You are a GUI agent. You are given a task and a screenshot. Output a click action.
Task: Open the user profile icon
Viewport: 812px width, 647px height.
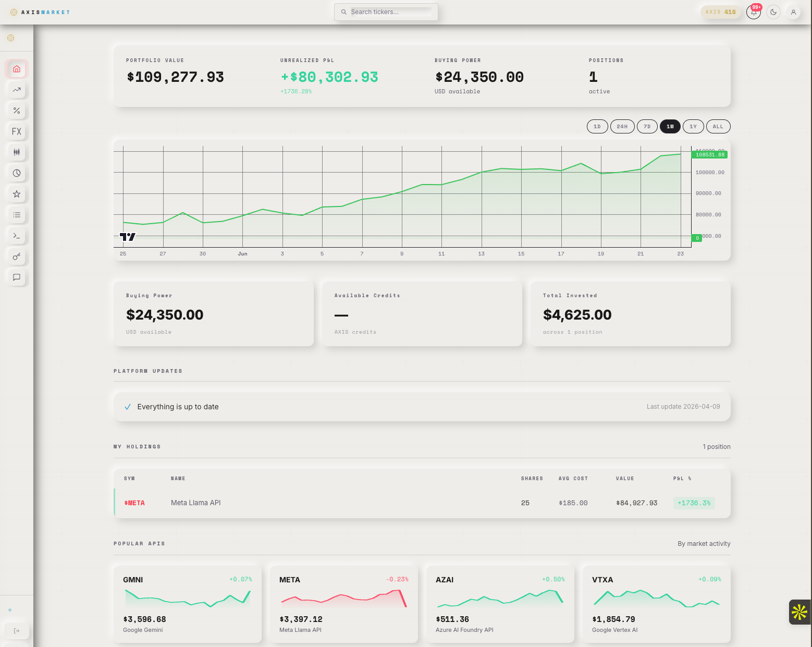tap(793, 12)
